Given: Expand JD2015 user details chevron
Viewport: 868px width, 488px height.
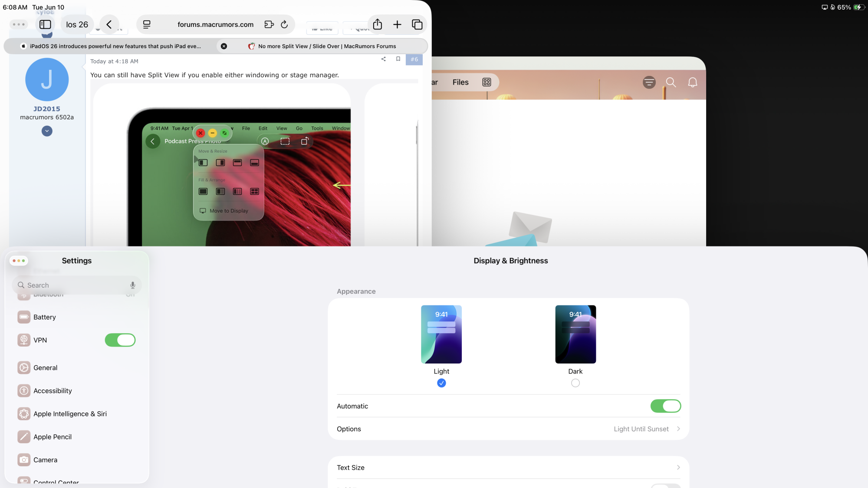Looking at the screenshot, I should [x=47, y=131].
